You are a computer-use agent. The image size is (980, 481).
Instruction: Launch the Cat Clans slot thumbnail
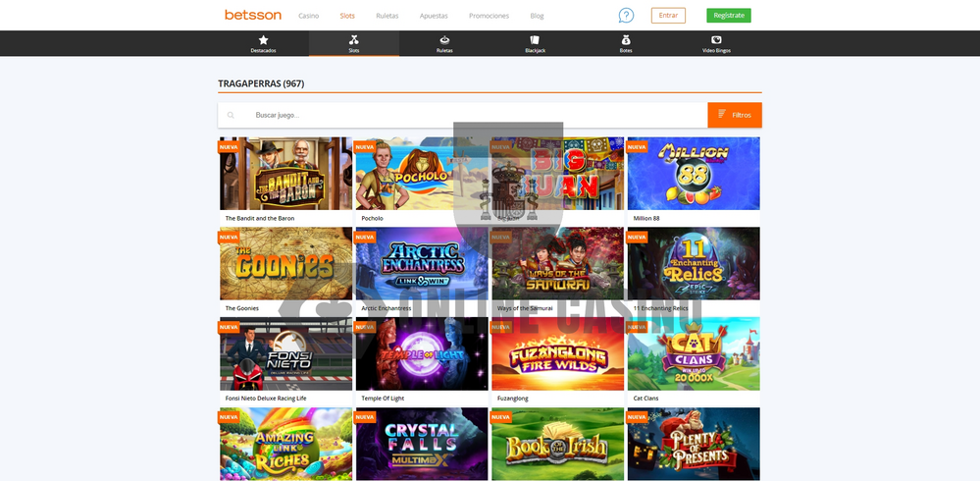point(694,353)
